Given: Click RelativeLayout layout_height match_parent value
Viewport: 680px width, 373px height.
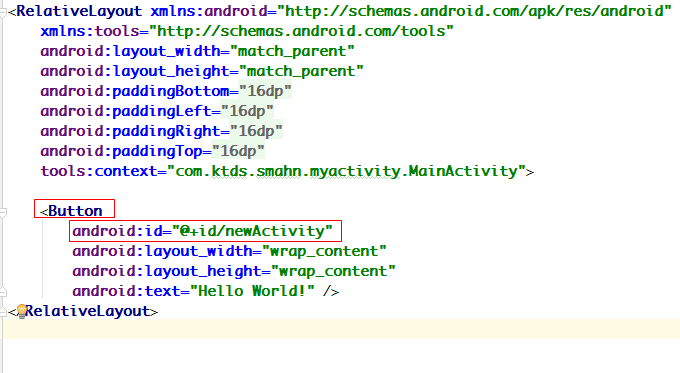Looking at the screenshot, I should click(x=301, y=71).
